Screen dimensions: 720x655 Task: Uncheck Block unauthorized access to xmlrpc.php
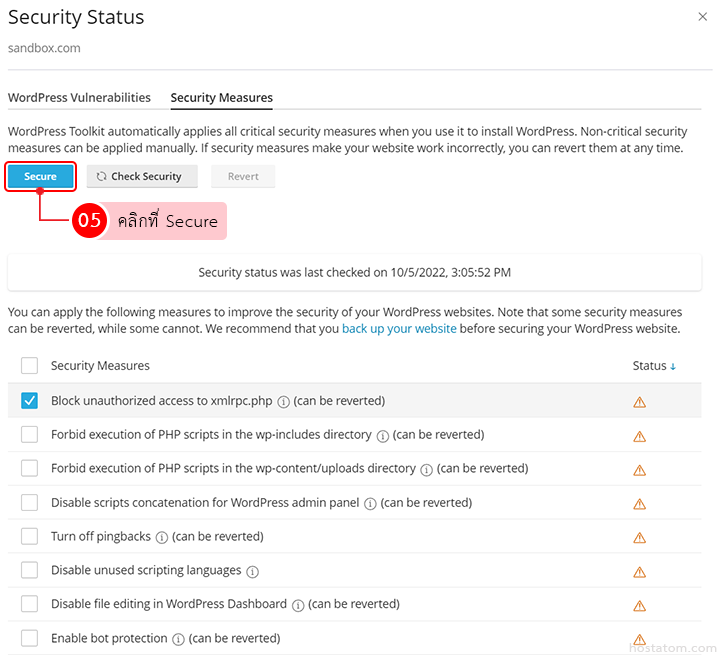click(x=30, y=401)
